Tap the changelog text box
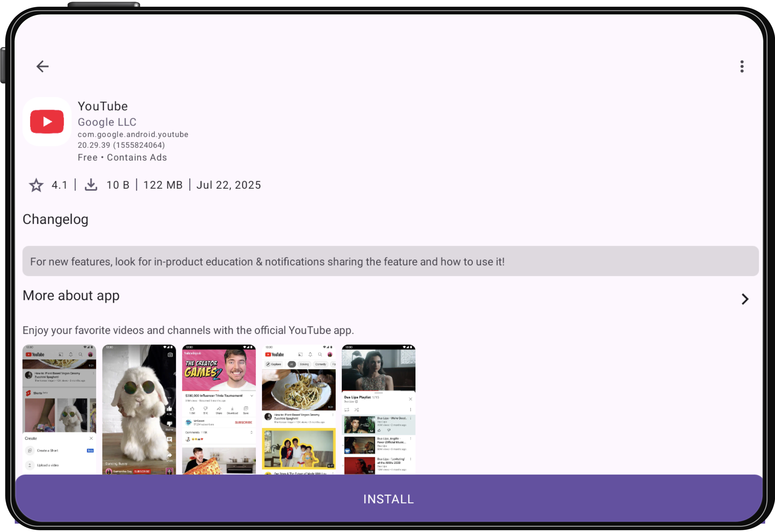 click(x=390, y=261)
